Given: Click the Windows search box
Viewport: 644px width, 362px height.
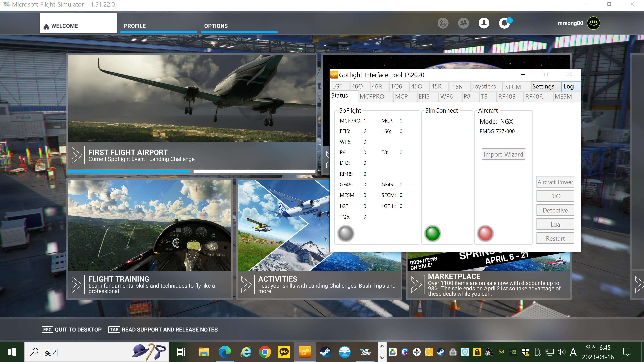Looking at the screenshot, I should pos(96,352).
